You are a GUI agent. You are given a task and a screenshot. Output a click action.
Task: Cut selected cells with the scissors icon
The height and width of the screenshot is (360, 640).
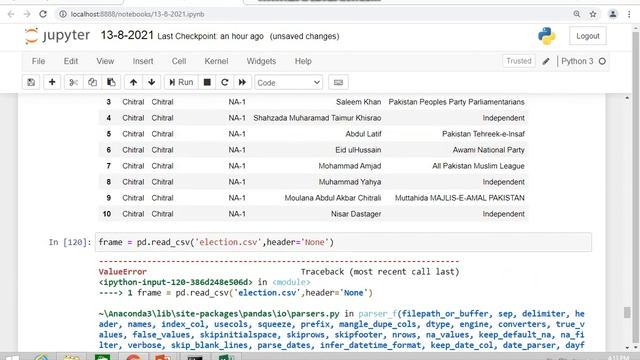coord(73,82)
